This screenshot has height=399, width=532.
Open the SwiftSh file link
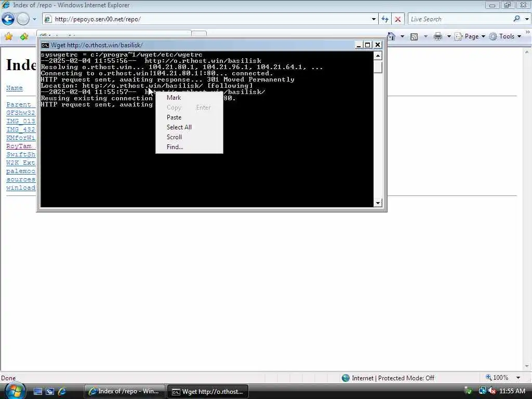pos(21,154)
